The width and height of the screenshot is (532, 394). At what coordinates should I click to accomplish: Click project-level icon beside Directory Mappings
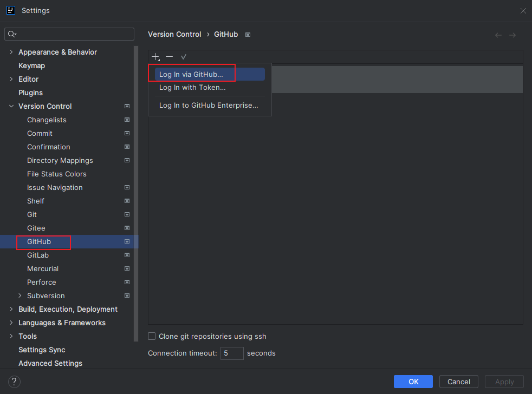click(127, 160)
